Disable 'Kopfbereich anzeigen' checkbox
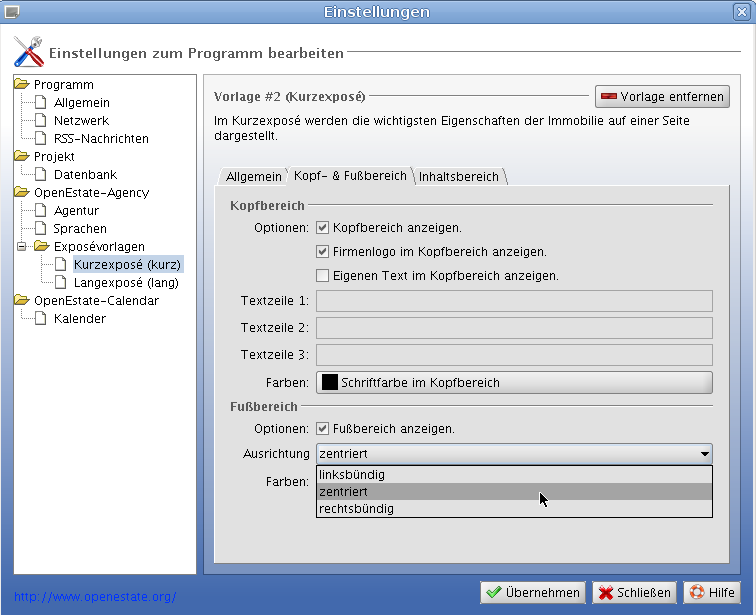 tap(323, 228)
